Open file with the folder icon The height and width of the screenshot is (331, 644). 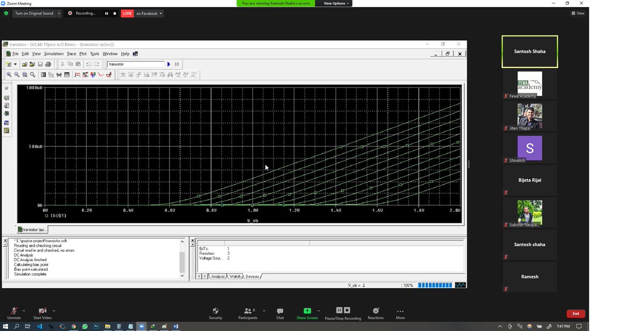pos(25,64)
